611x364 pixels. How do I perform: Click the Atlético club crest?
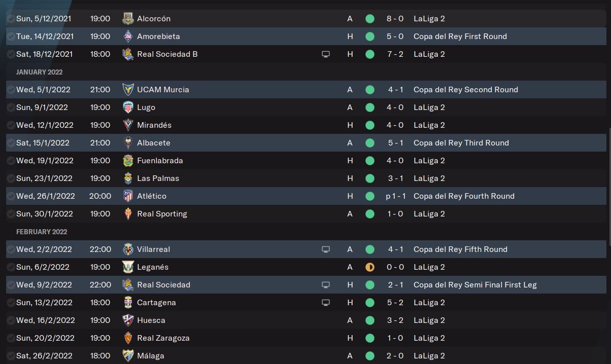(x=128, y=196)
